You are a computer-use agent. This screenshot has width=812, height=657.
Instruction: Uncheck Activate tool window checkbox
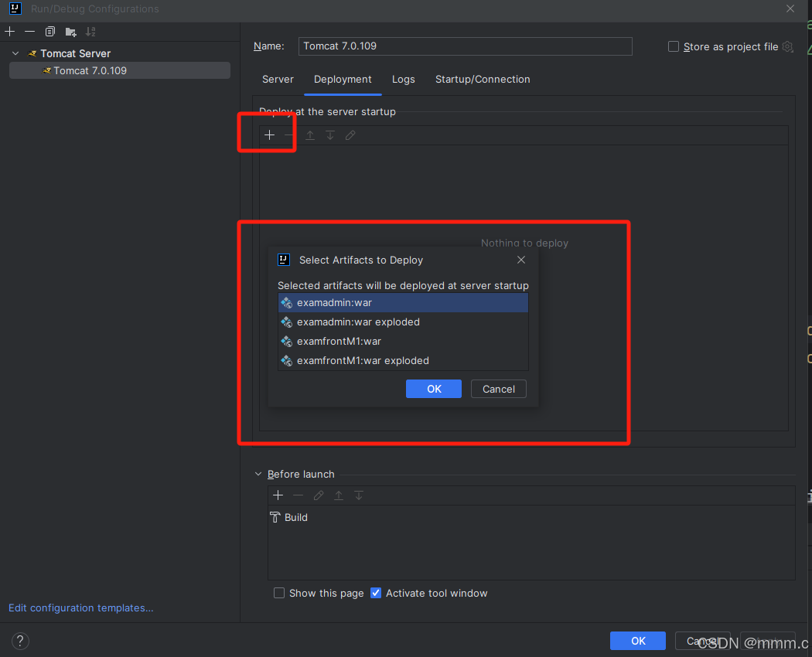pos(376,593)
